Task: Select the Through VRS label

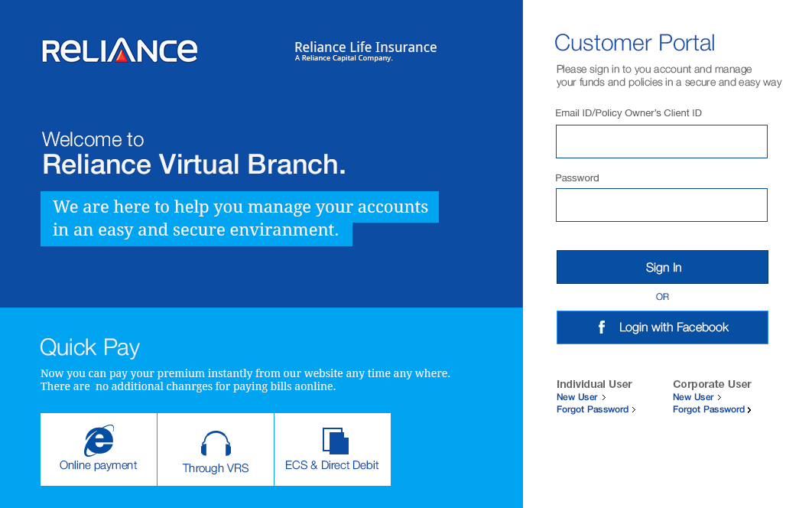Action: [x=216, y=468]
